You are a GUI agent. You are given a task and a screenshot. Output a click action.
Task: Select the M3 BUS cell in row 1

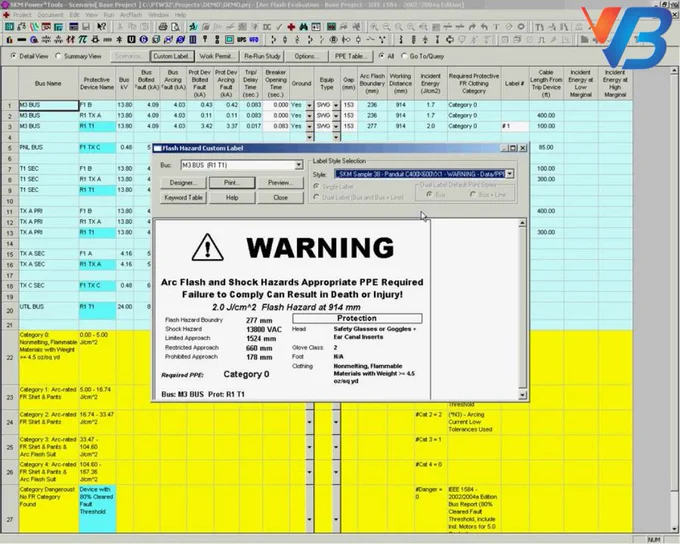pyautogui.click(x=48, y=105)
